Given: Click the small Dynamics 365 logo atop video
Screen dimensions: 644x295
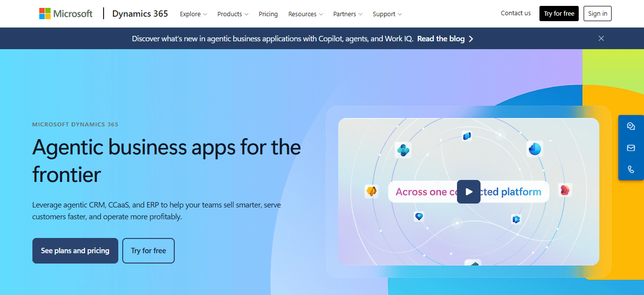Looking at the screenshot, I should point(467,136).
